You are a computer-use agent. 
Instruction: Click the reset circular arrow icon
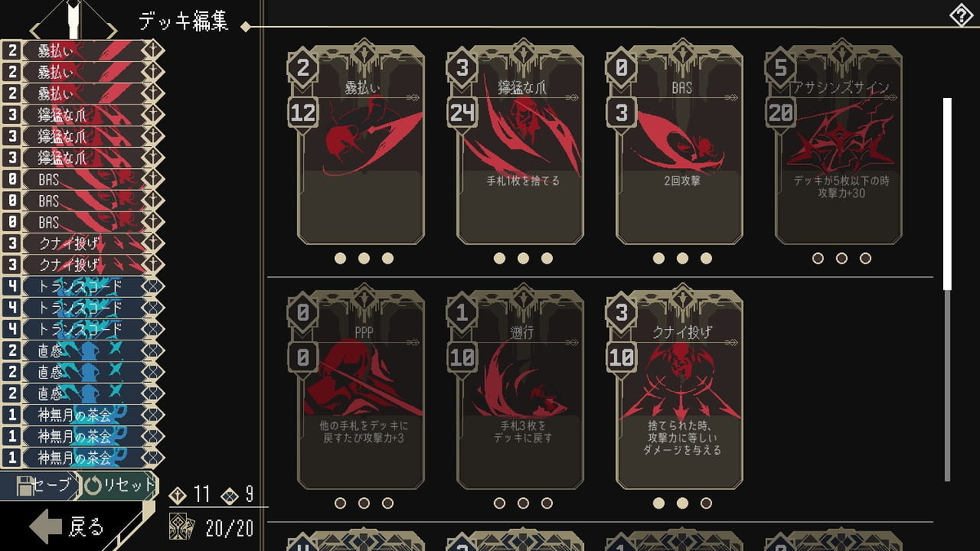93,485
